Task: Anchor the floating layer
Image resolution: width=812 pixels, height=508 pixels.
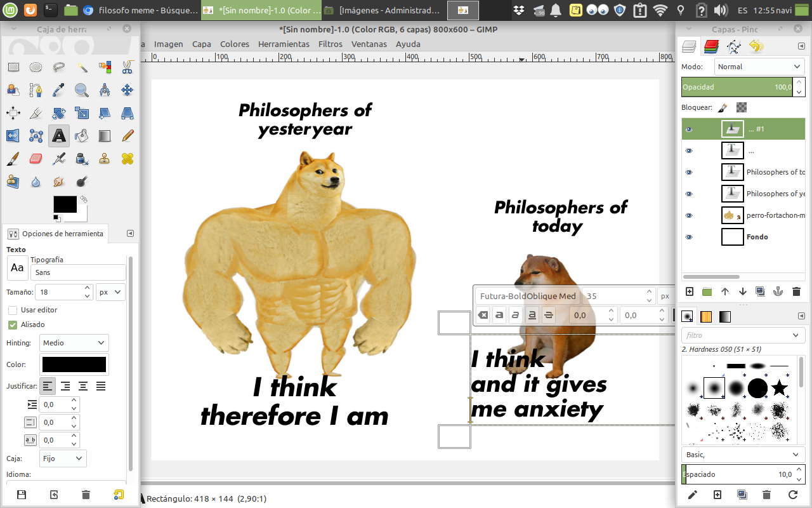Action: click(x=779, y=291)
